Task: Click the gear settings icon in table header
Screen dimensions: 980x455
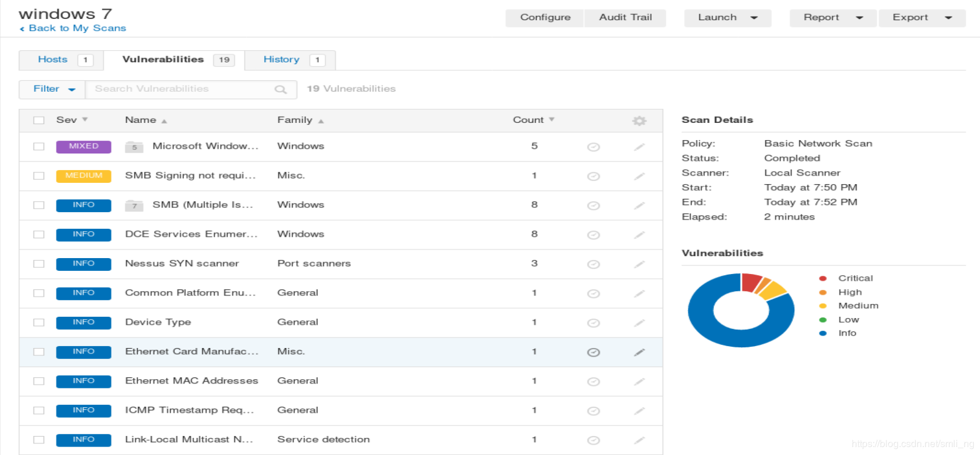Action: [x=639, y=120]
